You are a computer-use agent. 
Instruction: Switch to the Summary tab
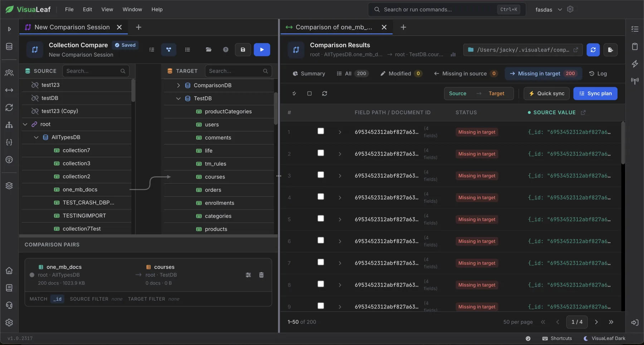click(x=309, y=73)
